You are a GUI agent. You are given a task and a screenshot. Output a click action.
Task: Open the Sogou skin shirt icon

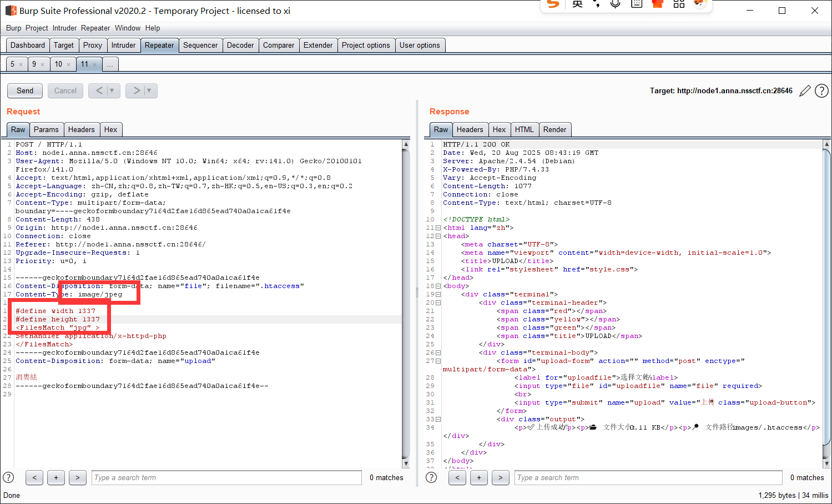[658, 4]
